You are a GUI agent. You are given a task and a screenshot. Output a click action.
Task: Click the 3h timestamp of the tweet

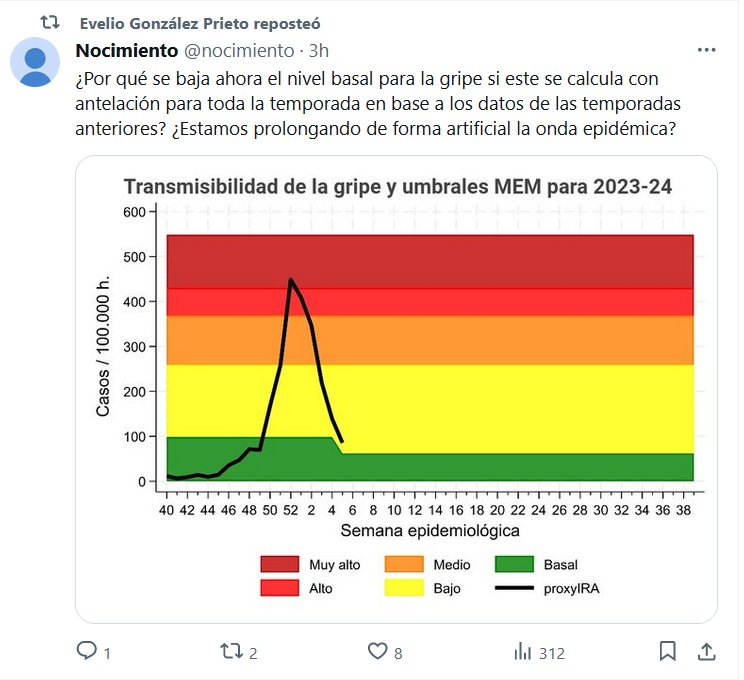click(x=319, y=50)
